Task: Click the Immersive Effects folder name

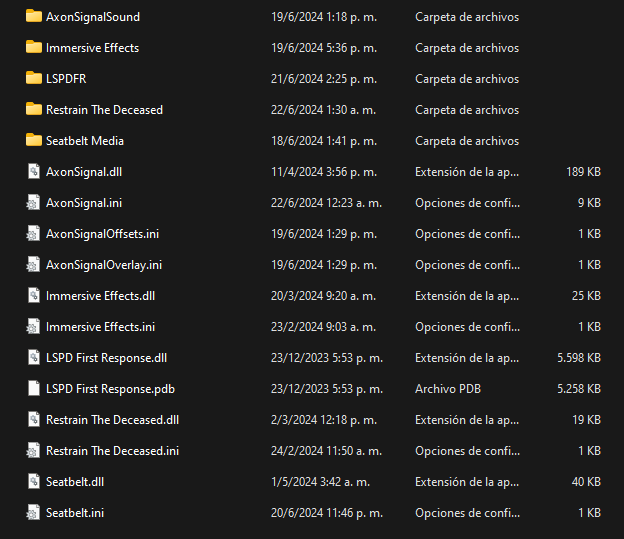Action: point(92,48)
